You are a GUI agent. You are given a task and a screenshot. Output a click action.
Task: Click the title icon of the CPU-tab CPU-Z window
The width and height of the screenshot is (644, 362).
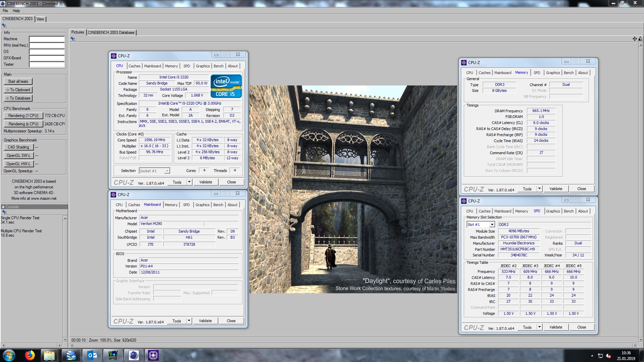coord(114,56)
